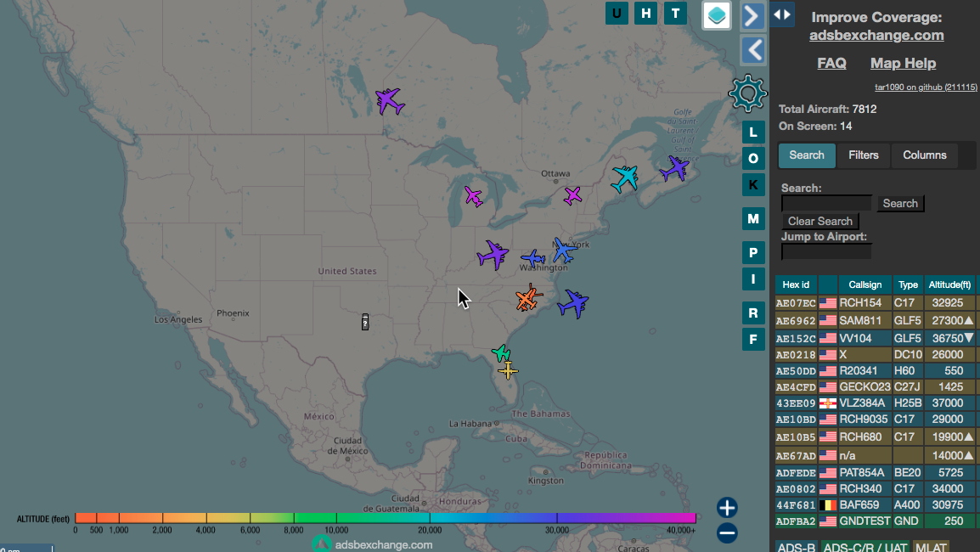The image size is (980, 552).
Task: Select the VLZ384A aircraft row
Action: [875, 403]
